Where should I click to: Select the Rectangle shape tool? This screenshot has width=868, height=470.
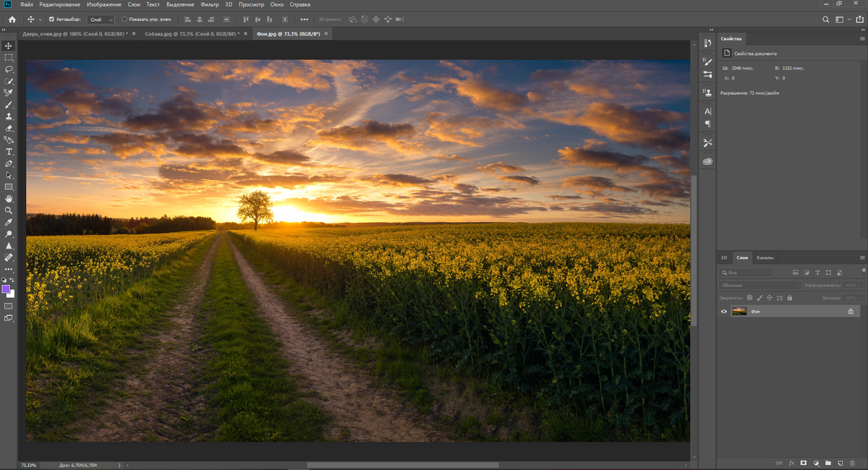point(9,187)
